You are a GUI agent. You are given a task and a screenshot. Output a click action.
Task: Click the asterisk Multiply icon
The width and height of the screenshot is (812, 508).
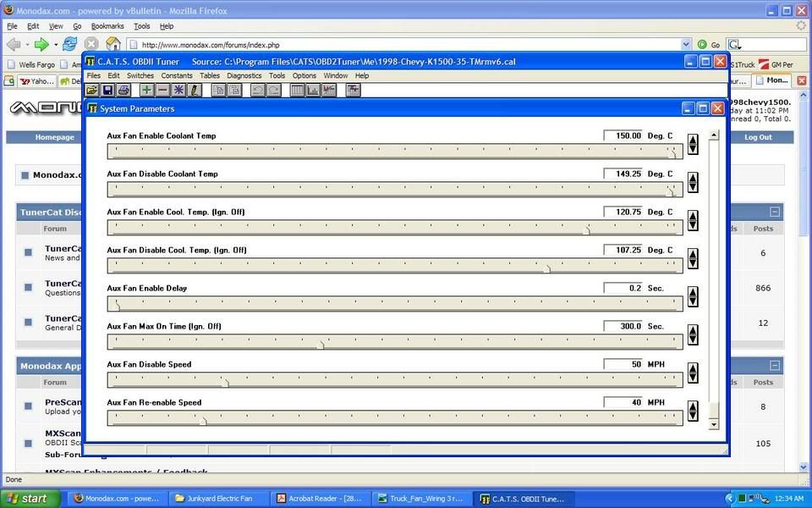pos(178,91)
